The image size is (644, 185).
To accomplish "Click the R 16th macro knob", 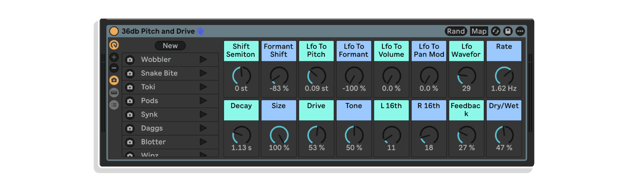I will click(x=429, y=135).
